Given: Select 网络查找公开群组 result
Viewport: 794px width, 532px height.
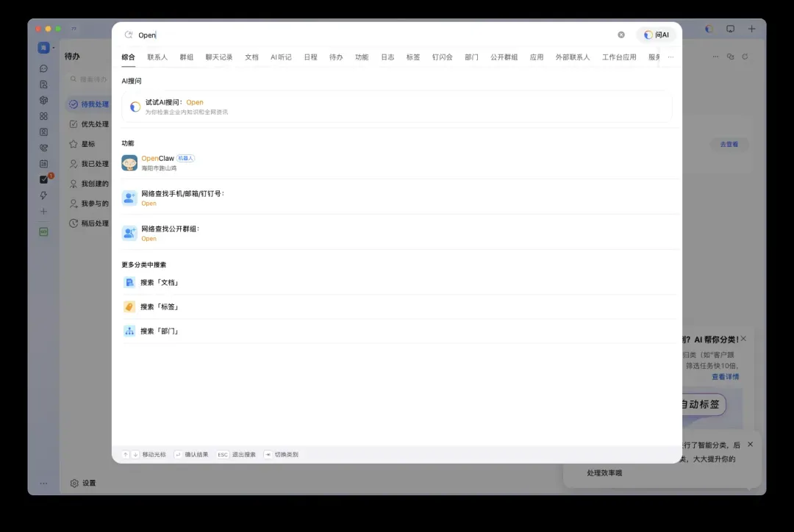Looking at the screenshot, I should 399,234.
